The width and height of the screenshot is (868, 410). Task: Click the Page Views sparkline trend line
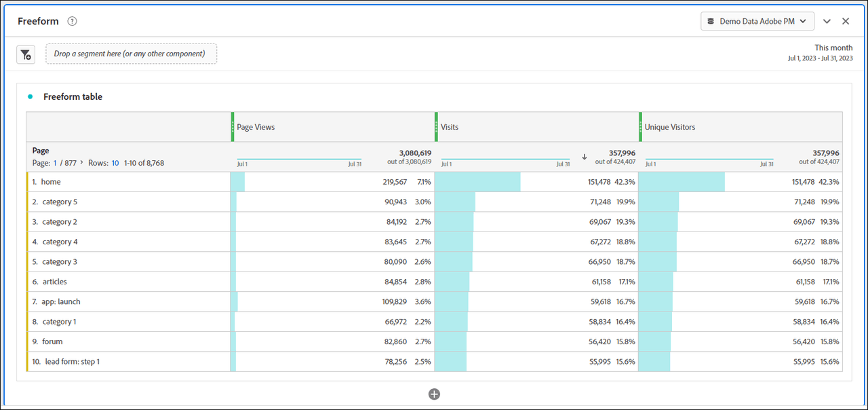299,160
